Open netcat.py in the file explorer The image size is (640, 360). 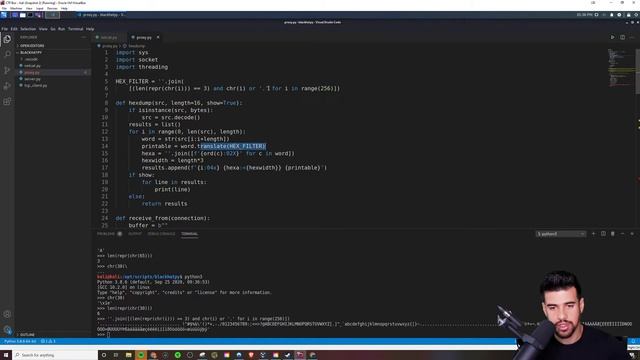[32, 66]
